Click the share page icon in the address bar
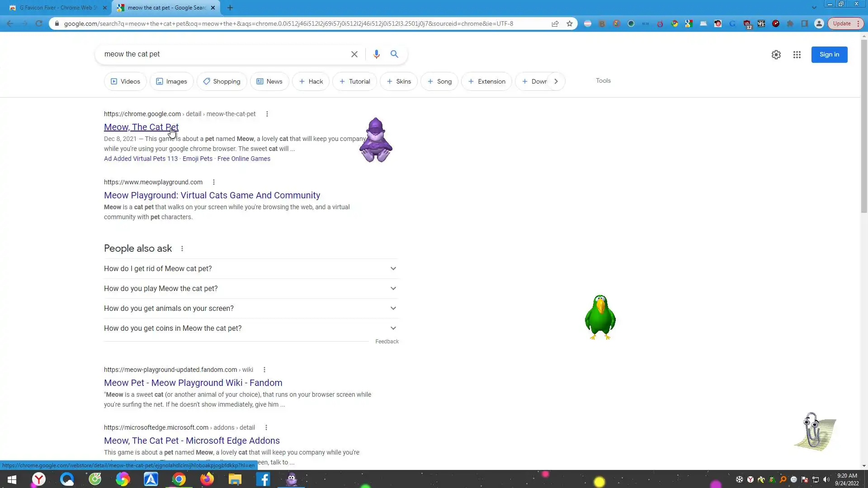Image resolution: width=868 pixels, height=488 pixels. point(555,23)
